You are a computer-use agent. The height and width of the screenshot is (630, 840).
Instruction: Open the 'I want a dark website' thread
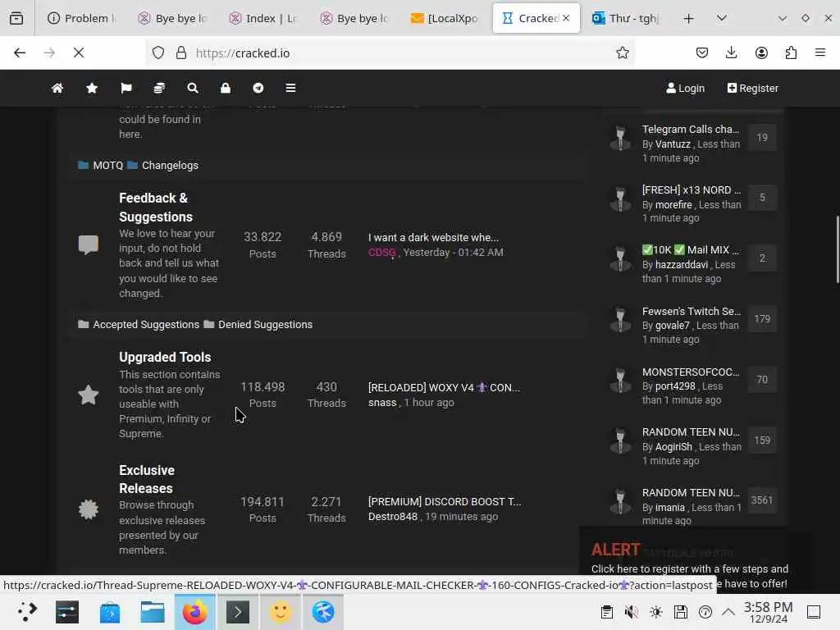pos(433,237)
